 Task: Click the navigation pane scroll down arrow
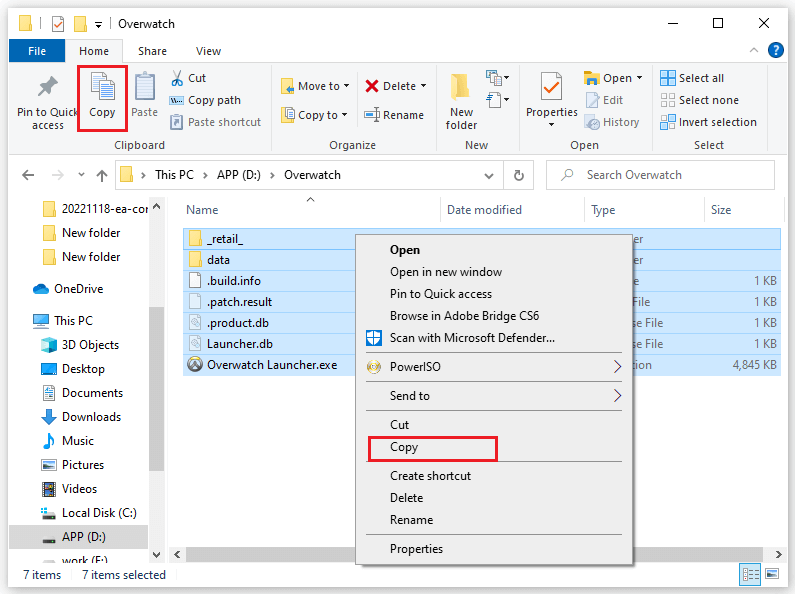157,554
